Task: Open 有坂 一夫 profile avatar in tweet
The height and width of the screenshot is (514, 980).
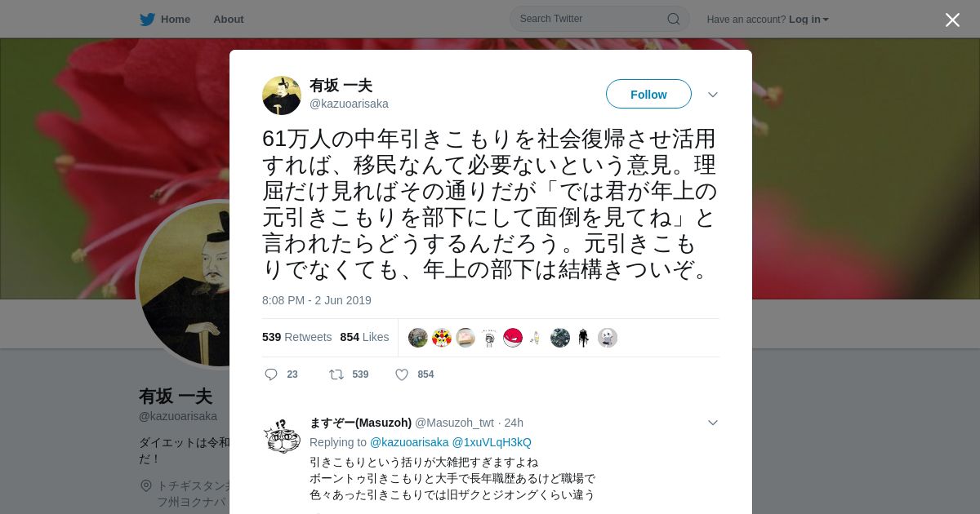Action: point(282,95)
